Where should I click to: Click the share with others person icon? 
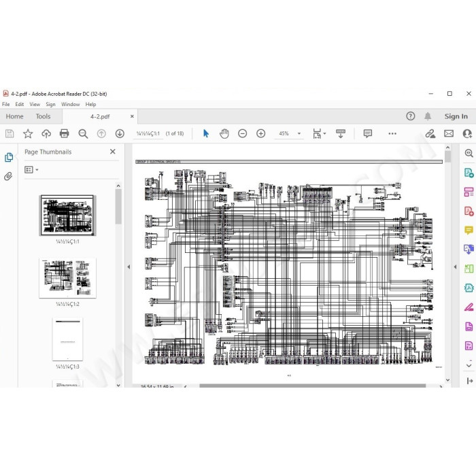point(467,133)
